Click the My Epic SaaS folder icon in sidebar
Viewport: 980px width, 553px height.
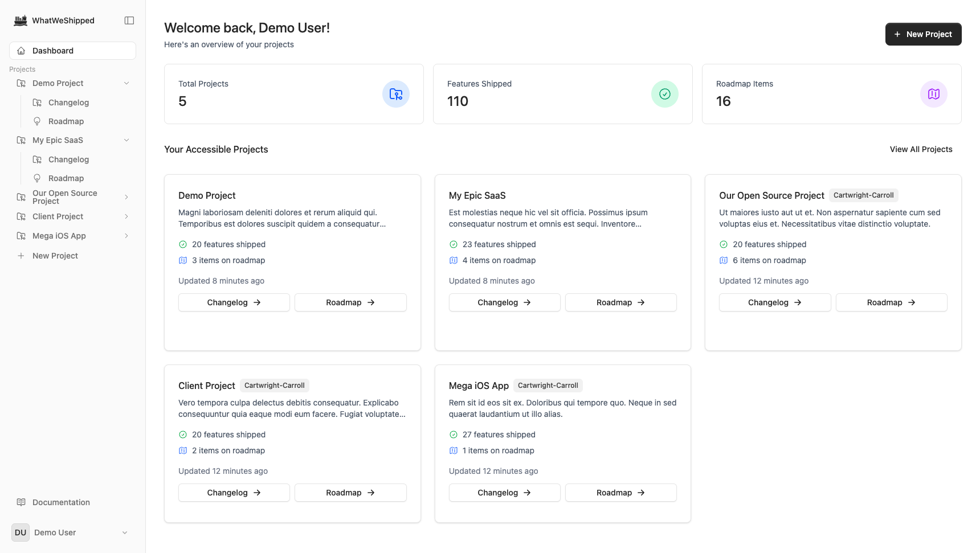click(21, 140)
